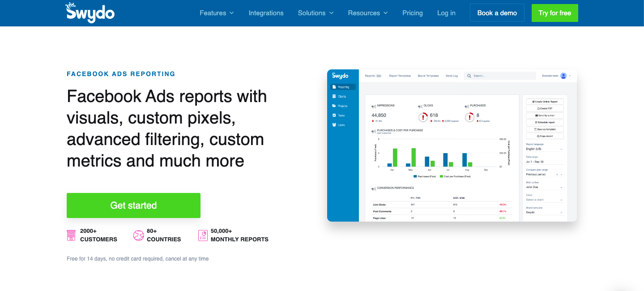Expand the Compare date range dropdown
Screen dimensions: 644x291
[561, 175]
